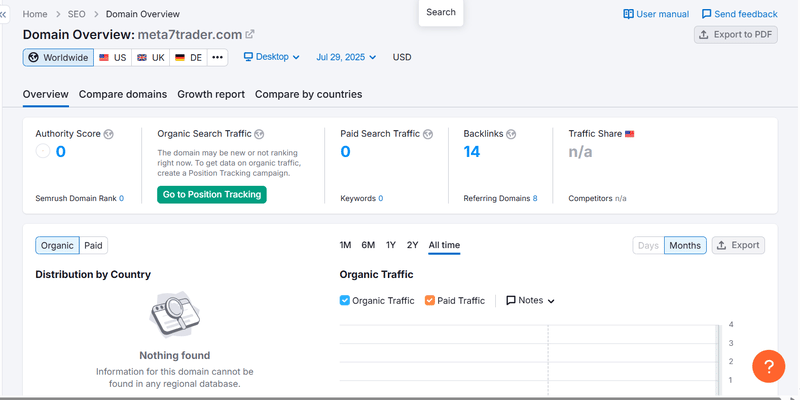This screenshot has width=800, height=400.
Task: Click the Competitors n/a text
Action: [x=597, y=198]
